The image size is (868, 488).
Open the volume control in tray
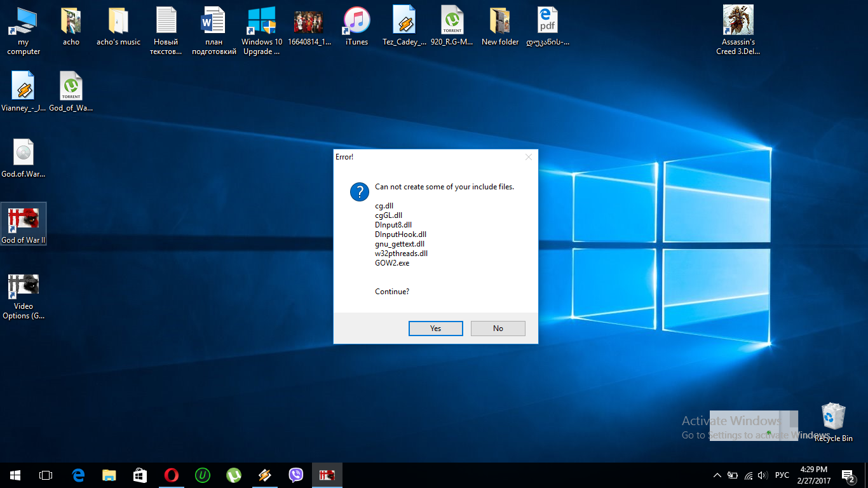(762, 475)
